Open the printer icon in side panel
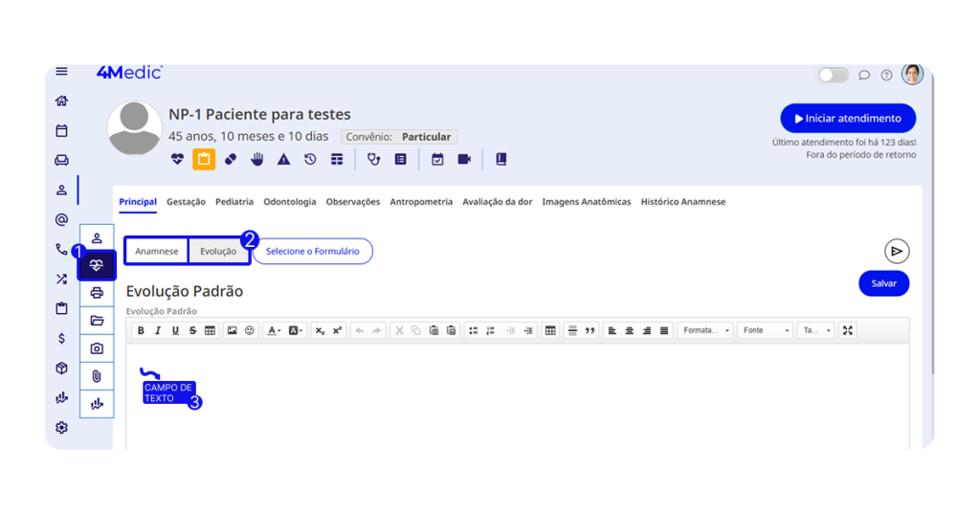This screenshot has width=980, height=515. 97,293
